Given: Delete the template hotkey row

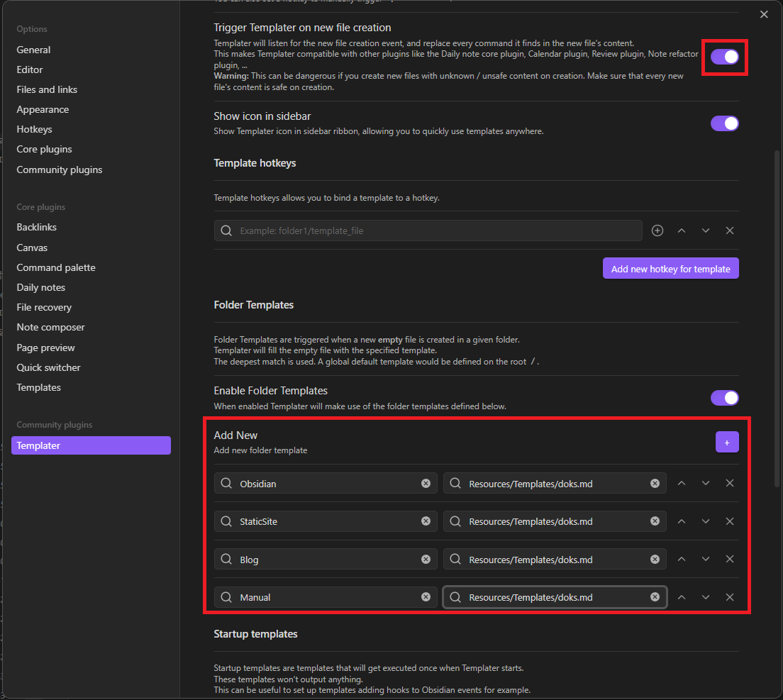Looking at the screenshot, I should (730, 230).
